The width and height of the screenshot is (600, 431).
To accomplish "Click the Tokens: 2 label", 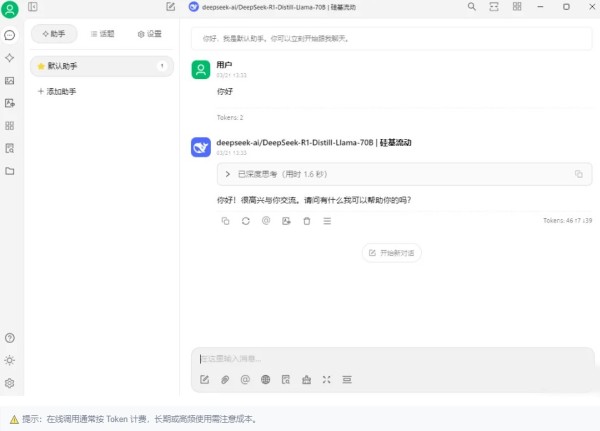I will click(230, 118).
